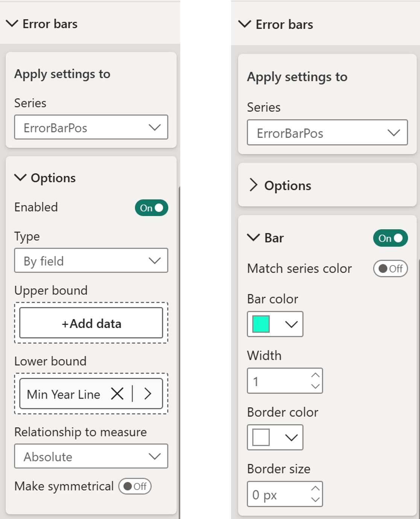Toggle Match series color on
This screenshot has width=420, height=519.
pos(390,269)
